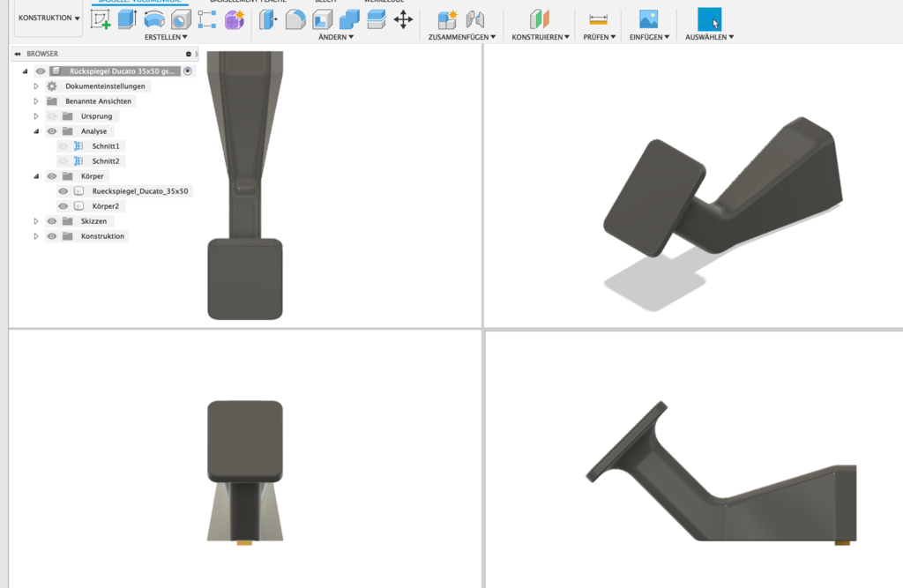Open the AUSWÄHLEN dropdown menu

point(710,37)
